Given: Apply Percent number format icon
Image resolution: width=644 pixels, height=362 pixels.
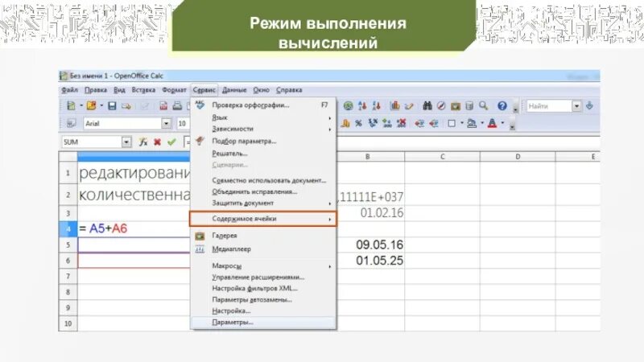Looking at the screenshot, I should (x=358, y=123).
